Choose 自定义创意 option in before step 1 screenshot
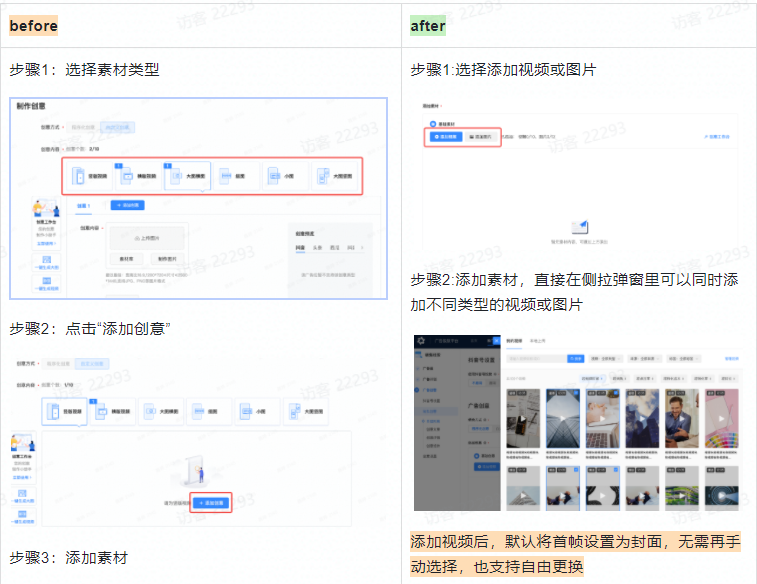 point(117,127)
